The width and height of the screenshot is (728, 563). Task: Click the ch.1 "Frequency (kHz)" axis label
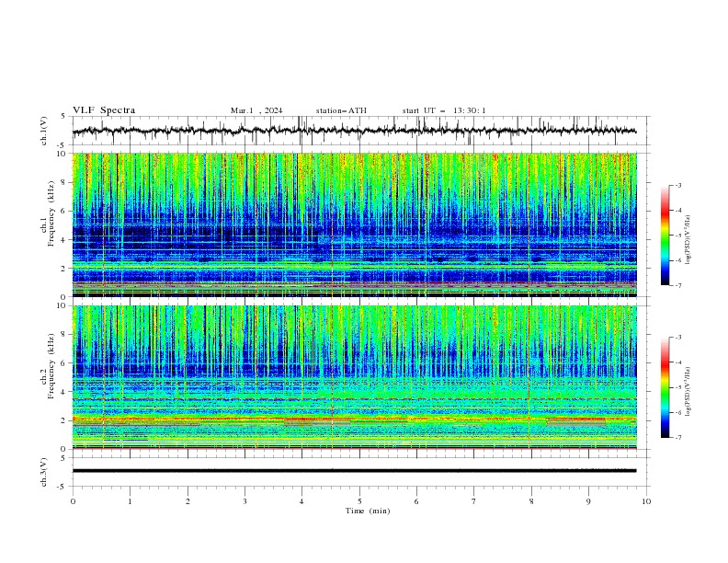(x=51, y=214)
